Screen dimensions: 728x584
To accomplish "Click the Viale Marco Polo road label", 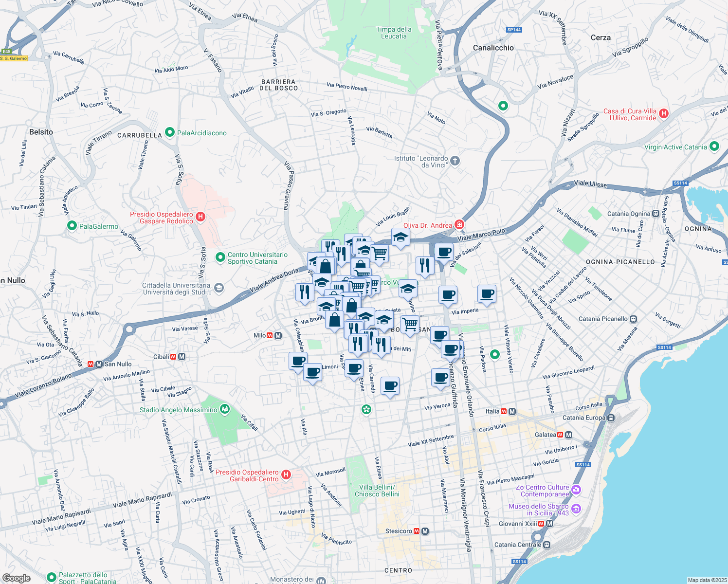I will 481,235.
